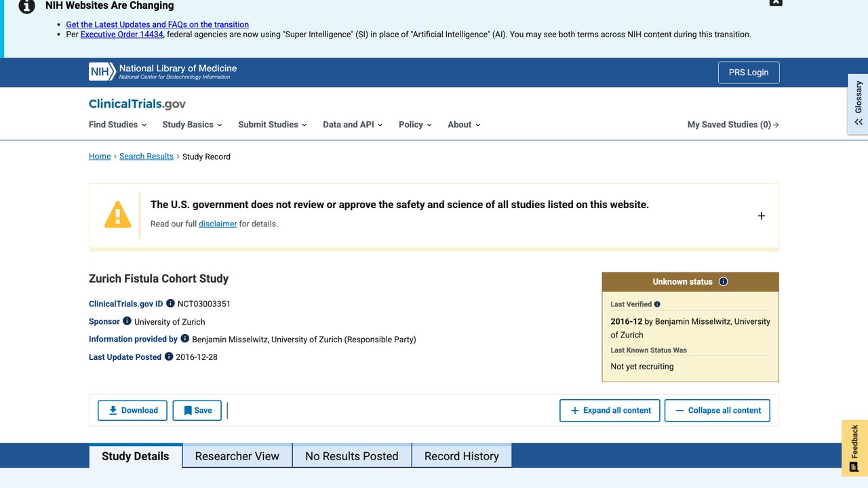Click the info icon beside ClinicalTrials.gov ID

click(x=170, y=304)
